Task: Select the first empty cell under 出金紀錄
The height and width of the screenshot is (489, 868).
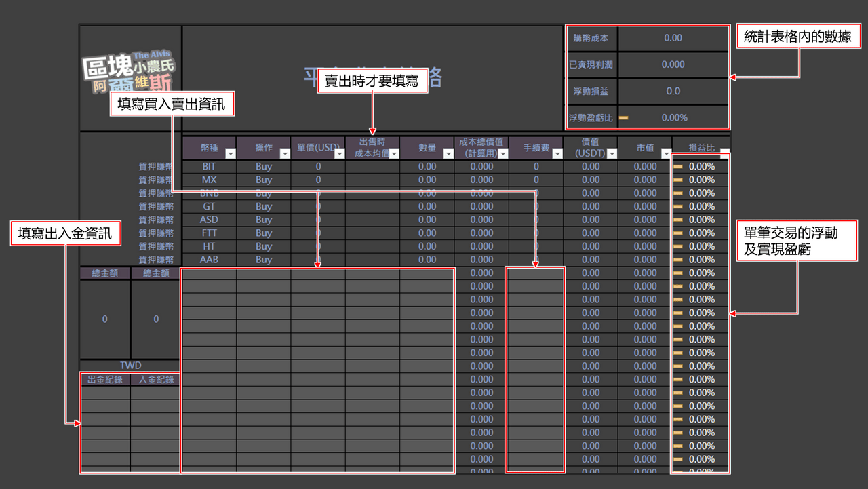Action: click(105, 393)
